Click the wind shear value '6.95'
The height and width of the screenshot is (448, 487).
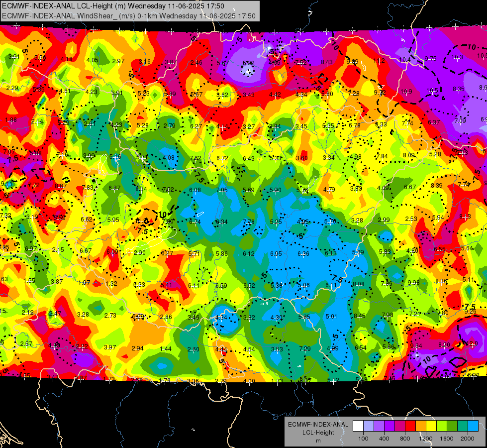(x=276, y=254)
